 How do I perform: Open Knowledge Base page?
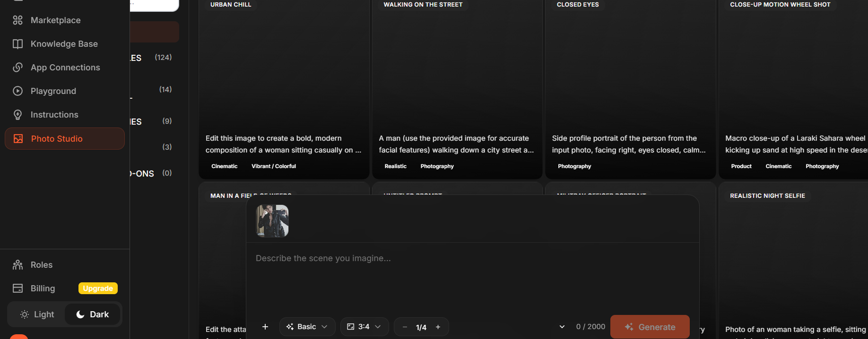click(x=65, y=44)
